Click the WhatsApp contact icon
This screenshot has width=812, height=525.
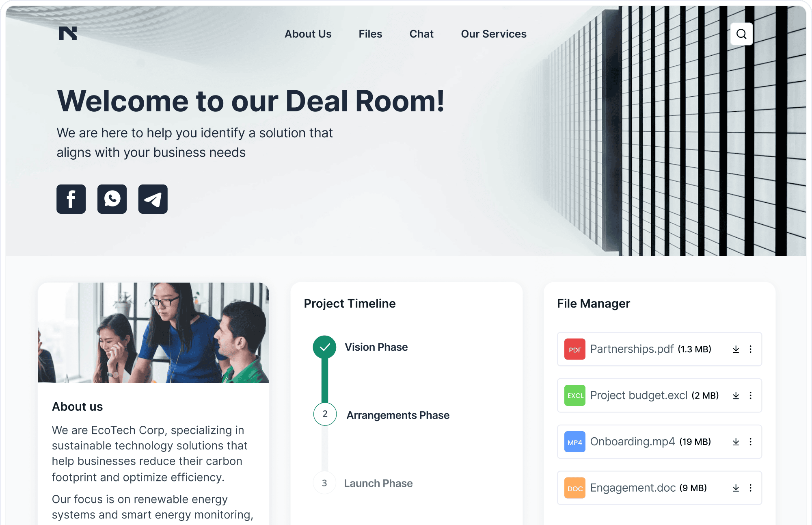(x=111, y=199)
